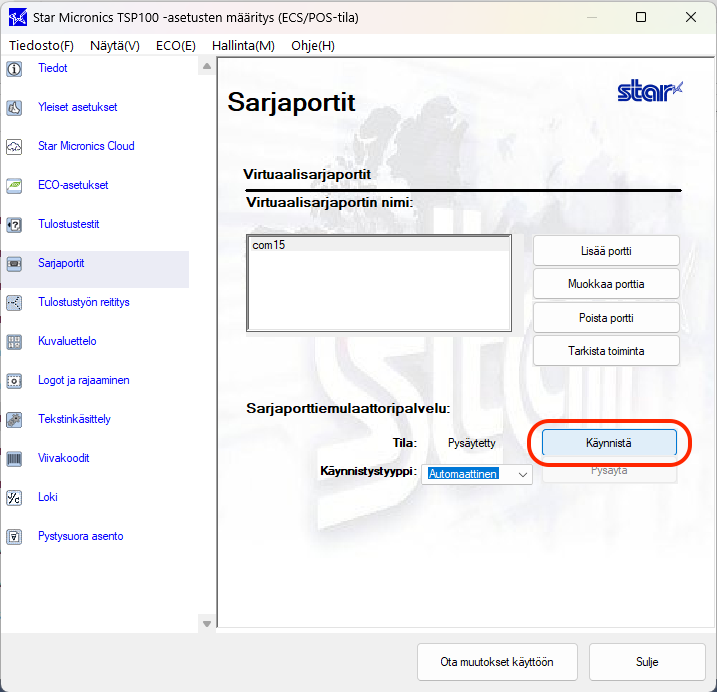This screenshot has width=717, height=692.
Task: Open Tulostustyön reititys page
Action: tap(84, 302)
